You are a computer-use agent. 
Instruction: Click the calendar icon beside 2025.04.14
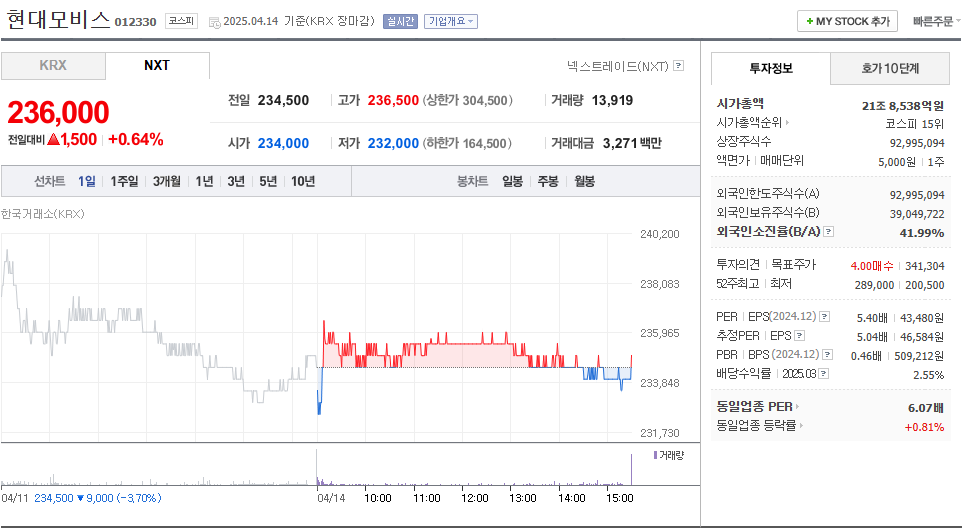(x=214, y=22)
